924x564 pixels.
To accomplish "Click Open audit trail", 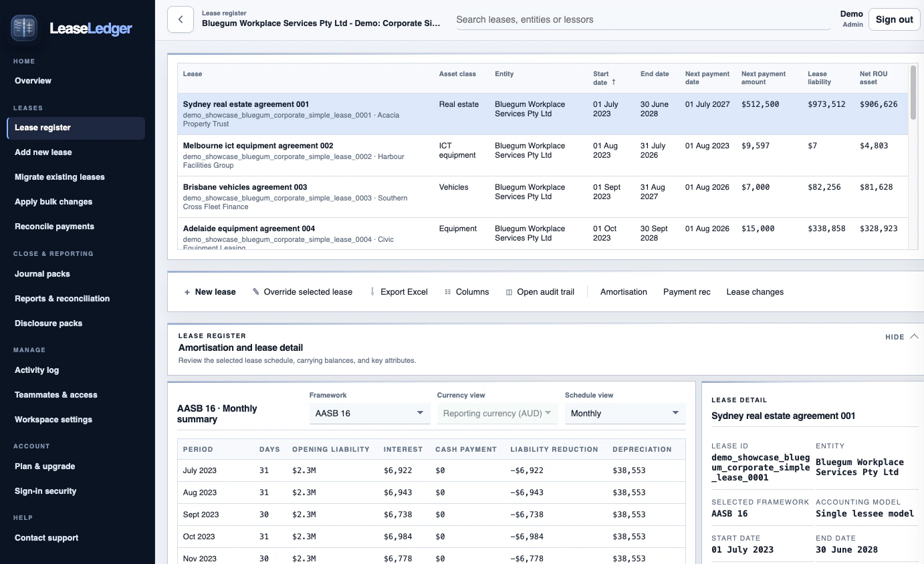I will (x=540, y=292).
